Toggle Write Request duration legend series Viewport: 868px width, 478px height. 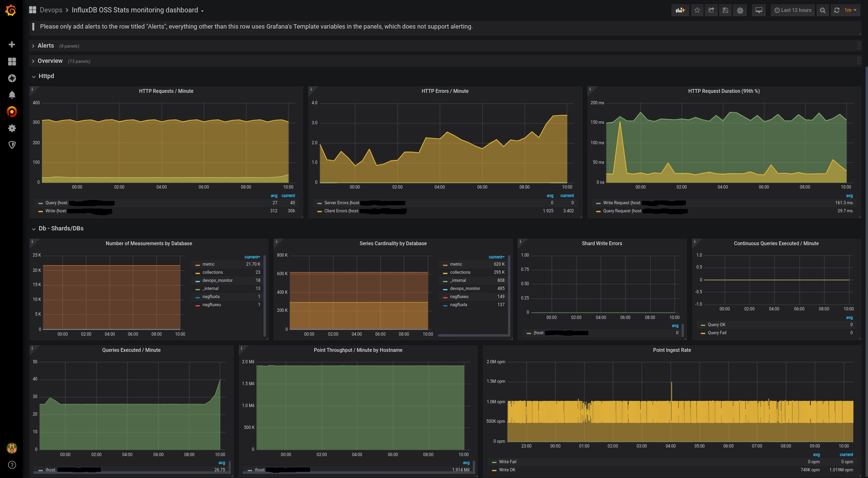[x=622, y=203]
